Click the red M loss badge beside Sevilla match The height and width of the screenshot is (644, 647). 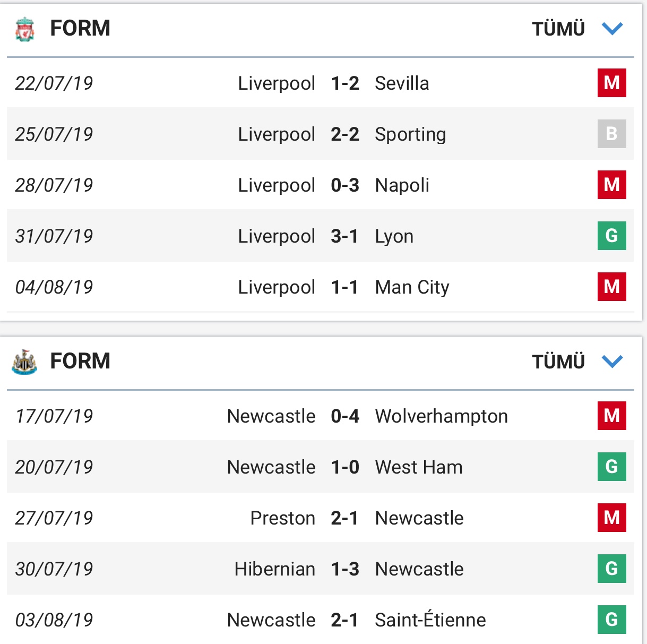click(x=611, y=83)
